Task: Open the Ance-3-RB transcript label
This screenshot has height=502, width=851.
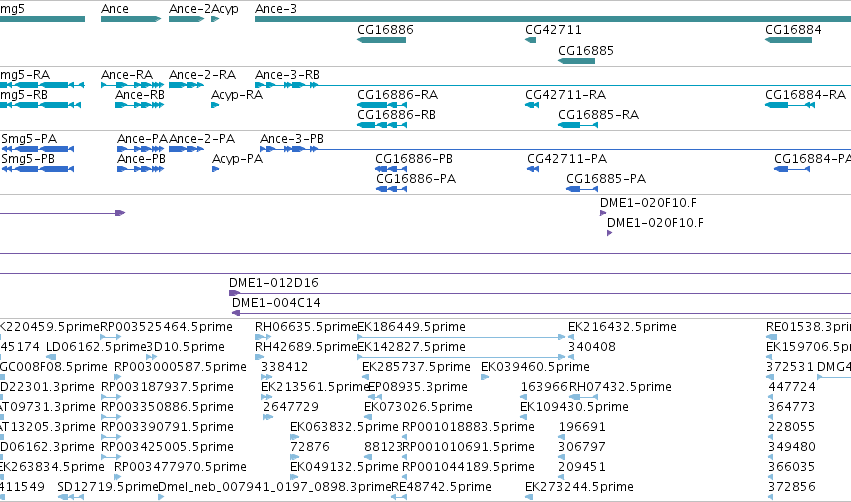Action: coord(287,74)
